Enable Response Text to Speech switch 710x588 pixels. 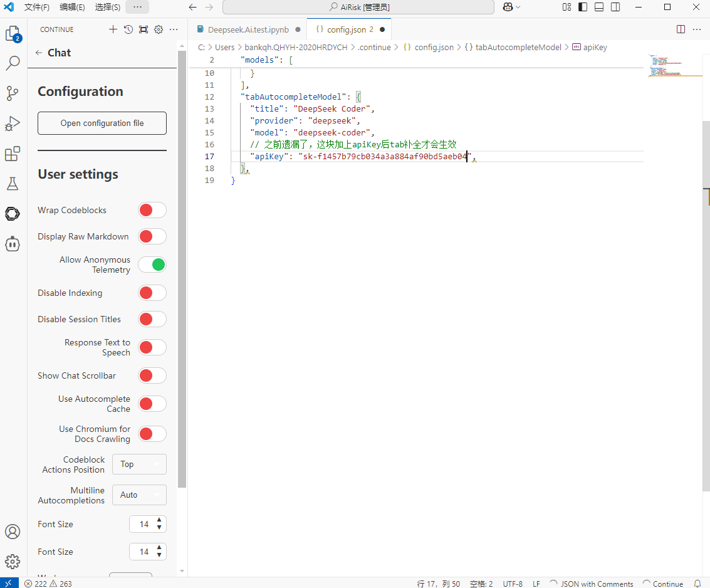[x=152, y=347]
